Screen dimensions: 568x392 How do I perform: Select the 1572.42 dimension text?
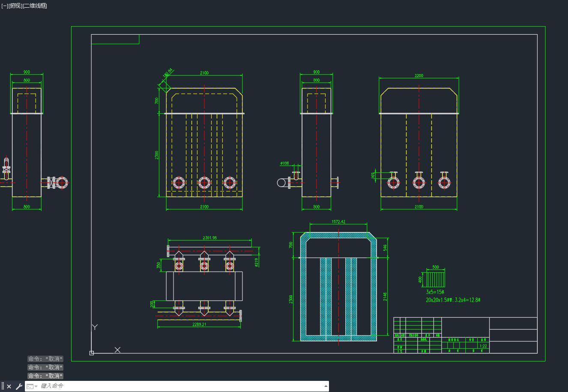pyautogui.click(x=338, y=222)
